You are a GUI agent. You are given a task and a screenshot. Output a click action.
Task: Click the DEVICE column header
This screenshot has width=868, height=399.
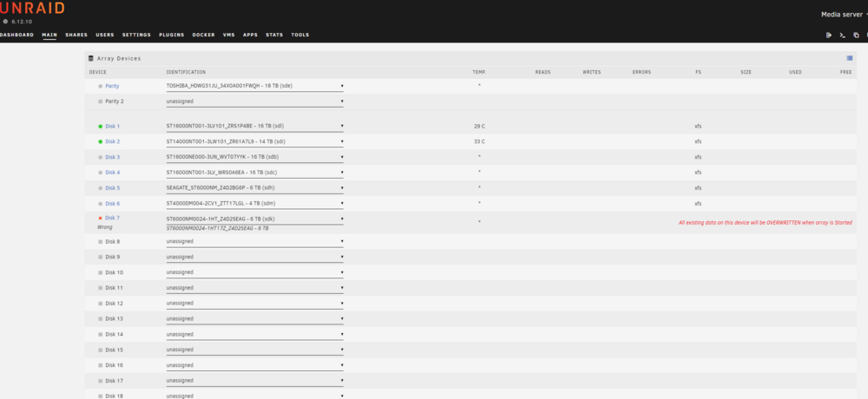(98, 73)
